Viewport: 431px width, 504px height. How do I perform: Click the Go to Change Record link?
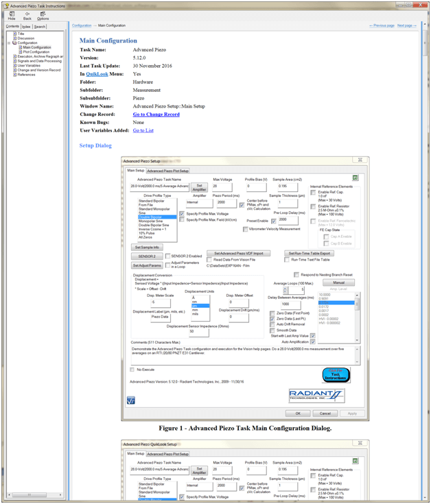(156, 115)
